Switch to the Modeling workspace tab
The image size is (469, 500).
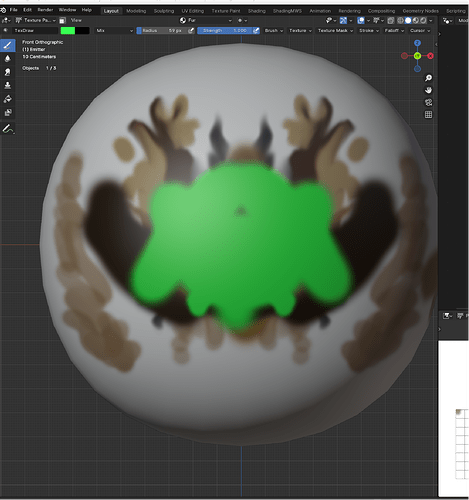(136, 11)
